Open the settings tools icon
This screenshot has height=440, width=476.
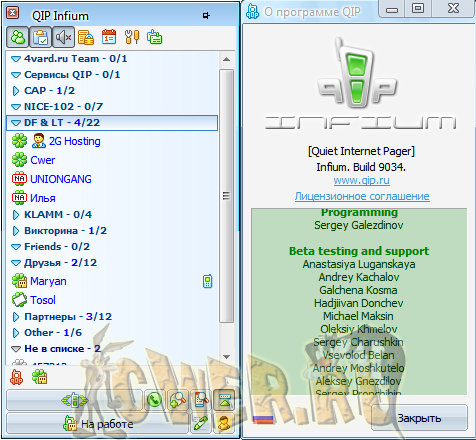click(x=132, y=37)
